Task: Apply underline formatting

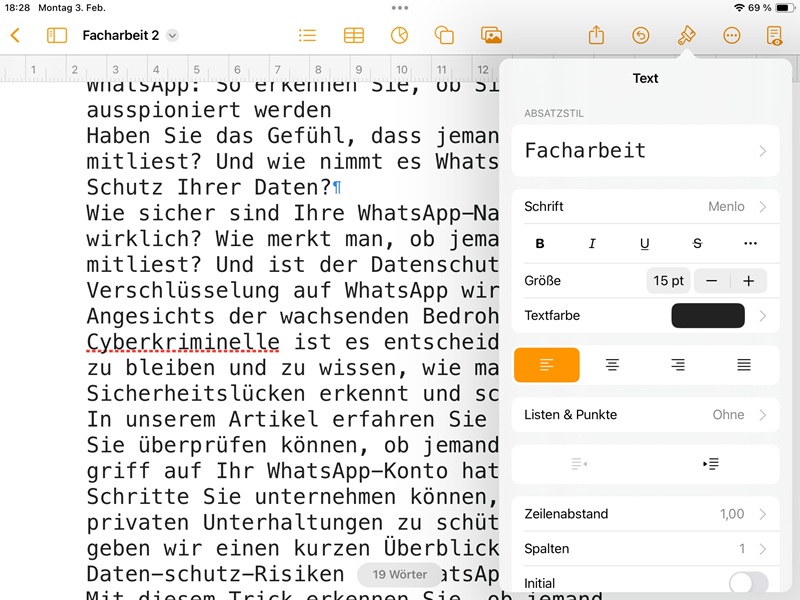Action: click(x=644, y=244)
